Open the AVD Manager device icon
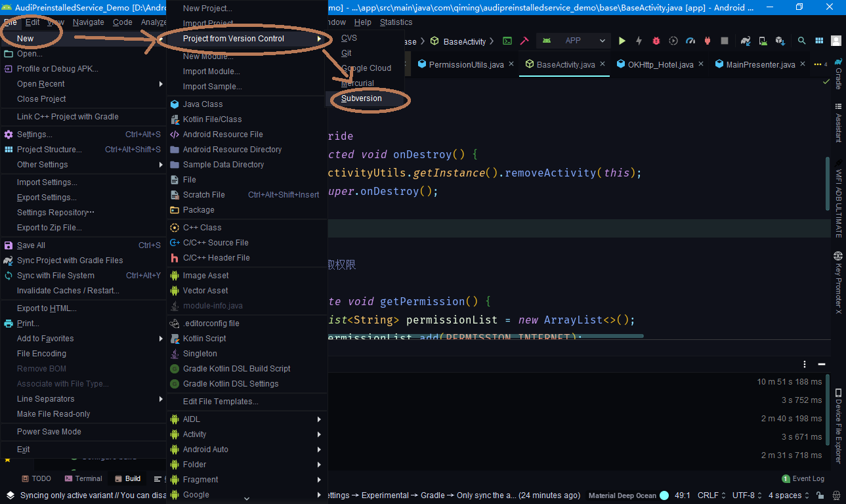 [x=763, y=40]
